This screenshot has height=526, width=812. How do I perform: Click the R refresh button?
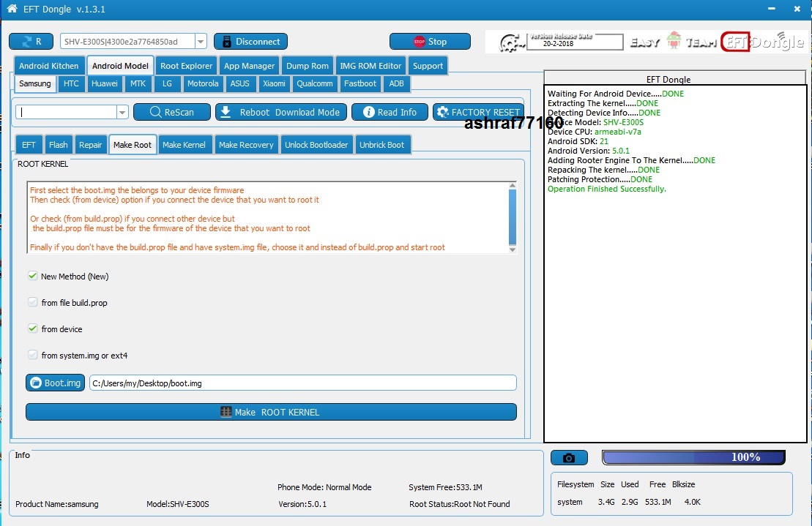pos(31,42)
